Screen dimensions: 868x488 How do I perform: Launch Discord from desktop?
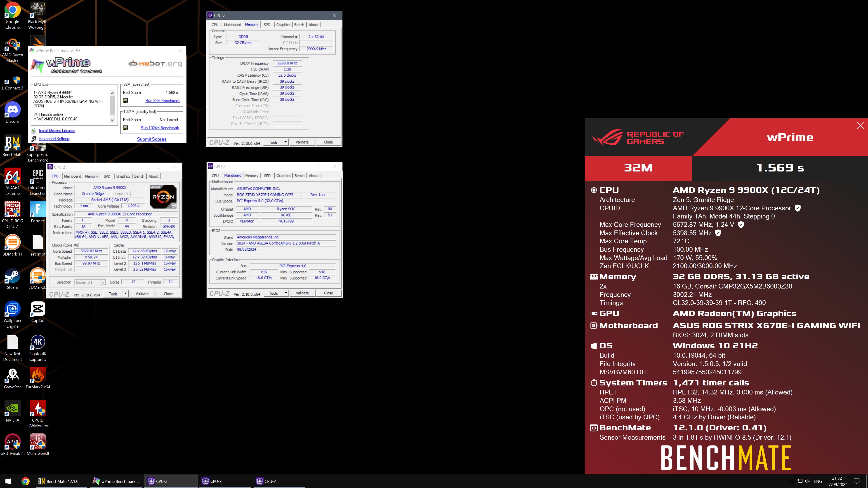[12, 113]
